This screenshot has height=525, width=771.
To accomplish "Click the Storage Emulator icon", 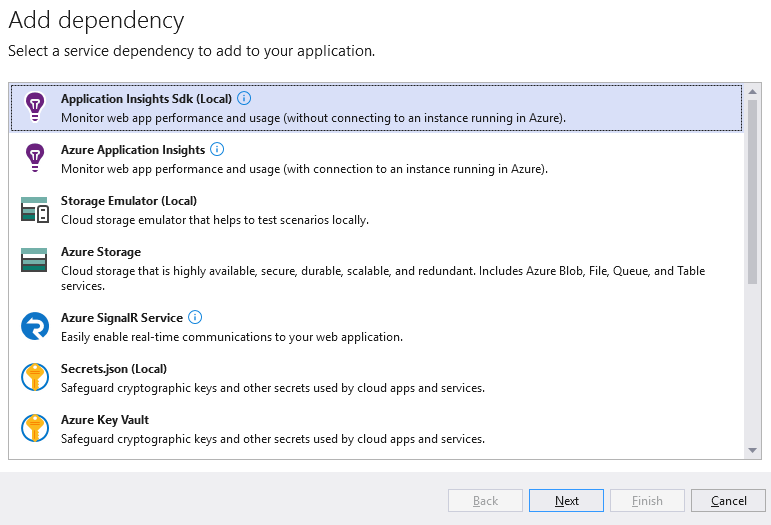I will 34,209.
